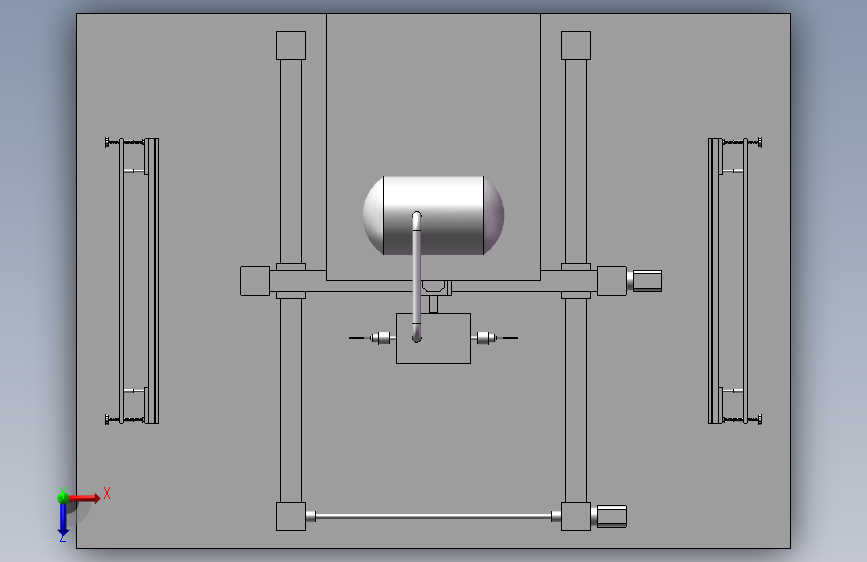Image resolution: width=867 pixels, height=562 pixels.
Task: Select the upper right vertical column
Action: [x=576, y=162]
